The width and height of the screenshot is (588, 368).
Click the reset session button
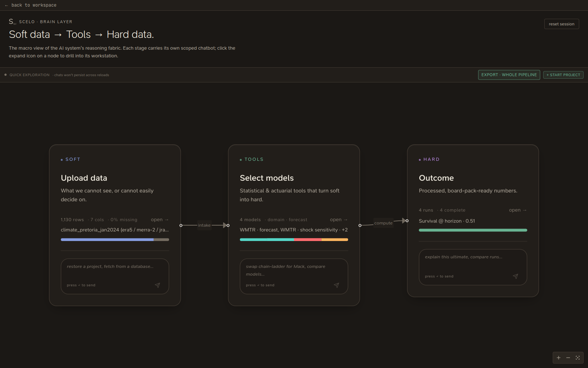(562, 24)
